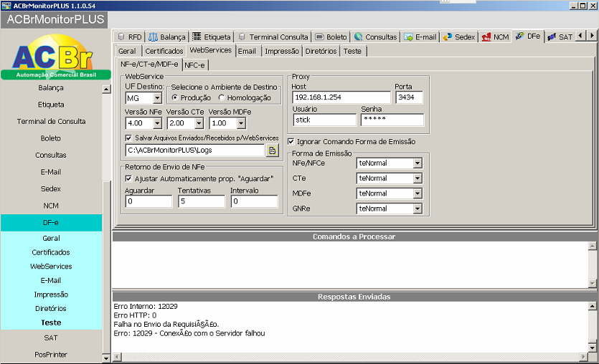599x364 pixels.
Task: Switch to the Impressão tab
Action: pyautogui.click(x=282, y=51)
